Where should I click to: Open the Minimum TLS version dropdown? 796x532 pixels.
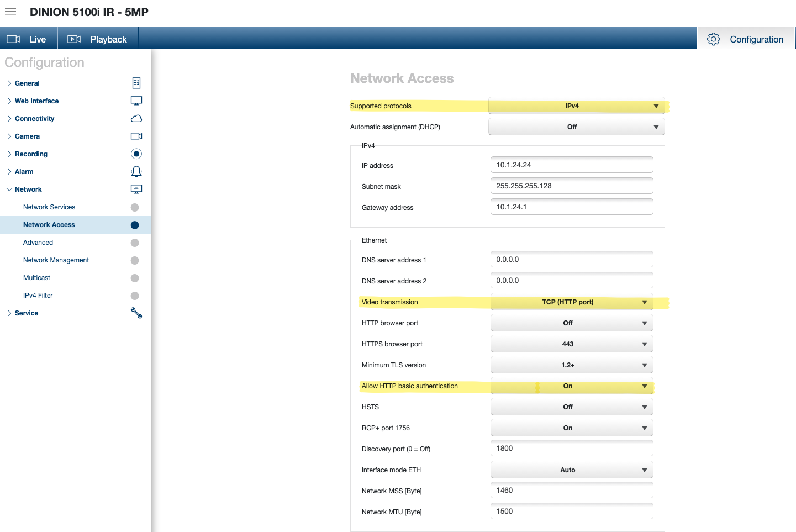(571, 365)
